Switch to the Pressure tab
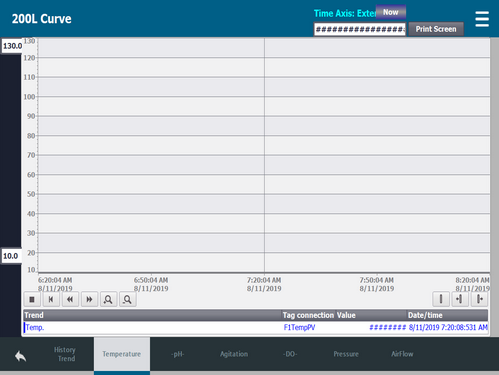Screen dimensions: 499x375 pyautogui.click(x=346, y=354)
